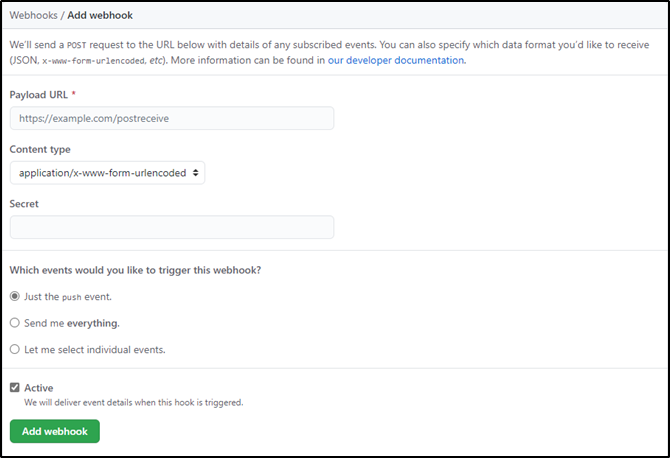Select 'Let me select individual events' radio

(x=14, y=350)
